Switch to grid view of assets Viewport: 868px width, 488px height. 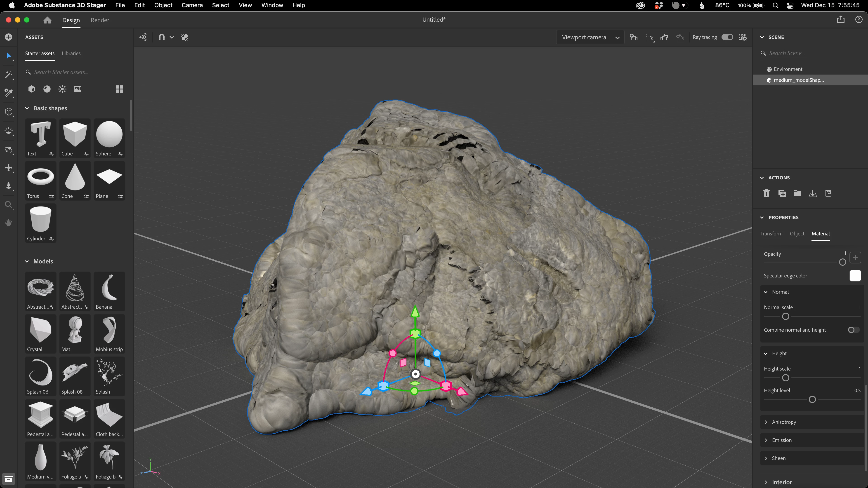(119, 89)
